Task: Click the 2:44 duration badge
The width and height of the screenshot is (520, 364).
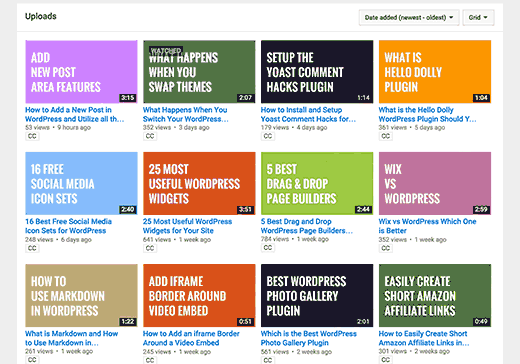Action: (363, 209)
